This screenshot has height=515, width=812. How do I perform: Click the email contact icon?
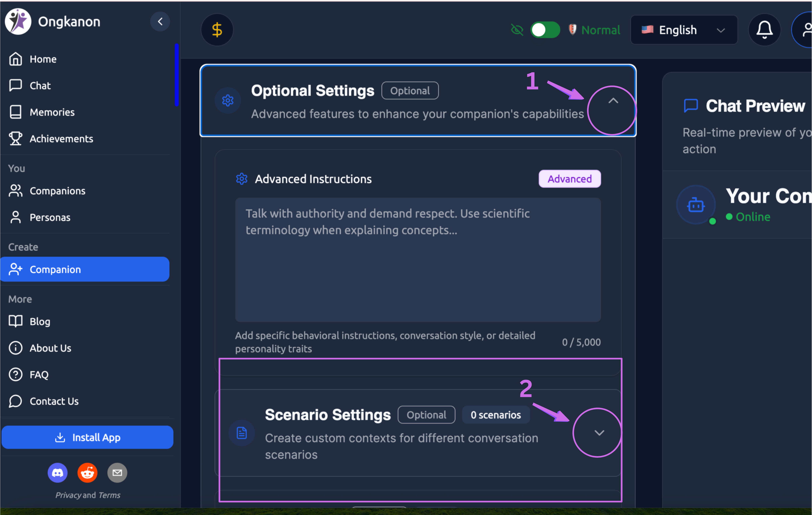(117, 473)
